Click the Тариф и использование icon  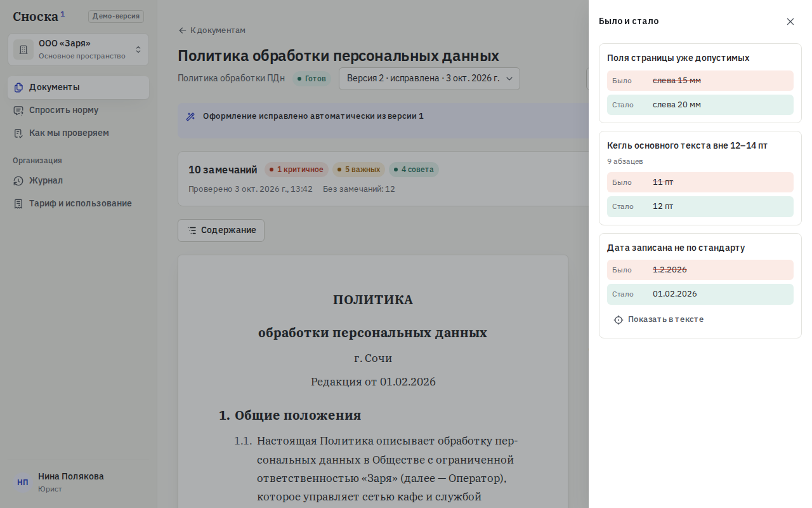pos(18,204)
